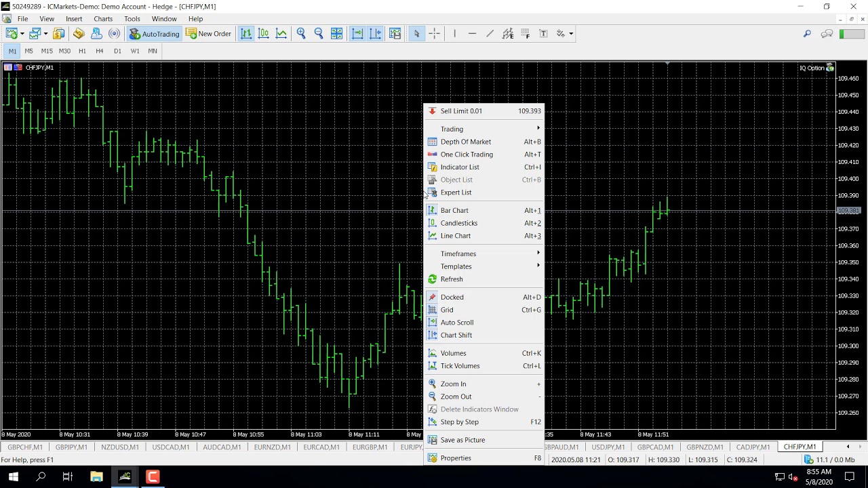Toggle auto scroll toolbar icon
Viewport: 868px width, 488px height.
click(x=357, y=33)
